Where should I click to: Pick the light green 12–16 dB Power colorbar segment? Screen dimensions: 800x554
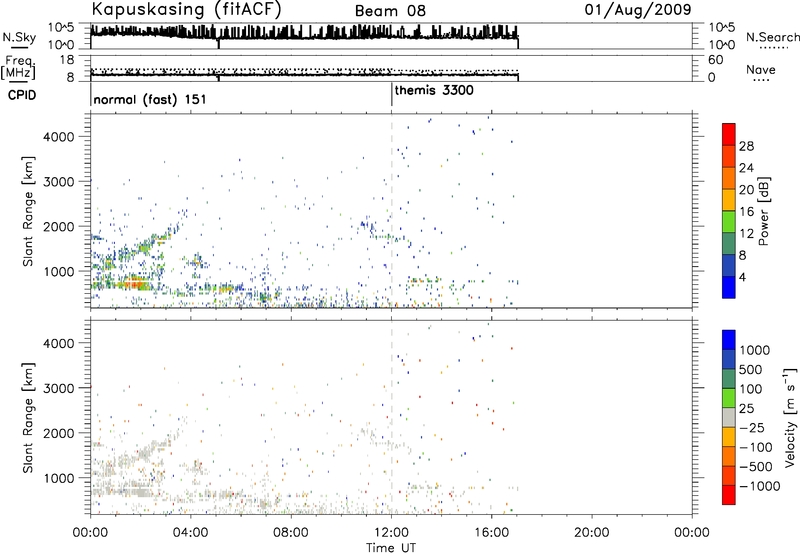(x=729, y=222)
